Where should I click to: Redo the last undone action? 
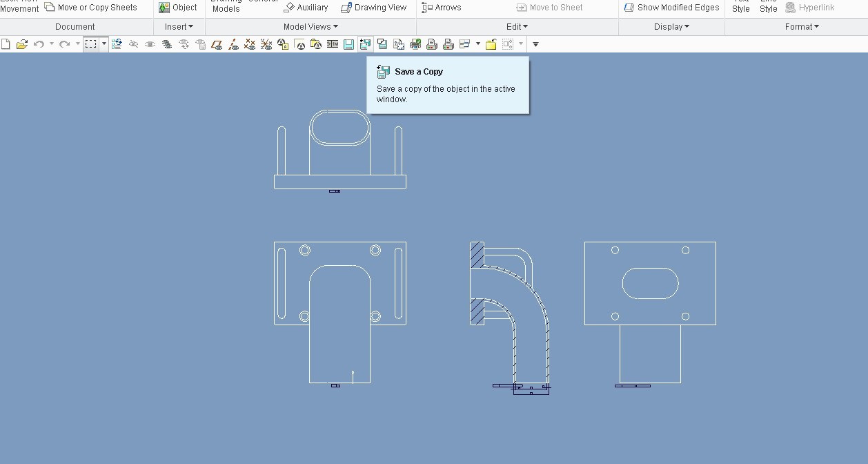click(x=64, y=44)
